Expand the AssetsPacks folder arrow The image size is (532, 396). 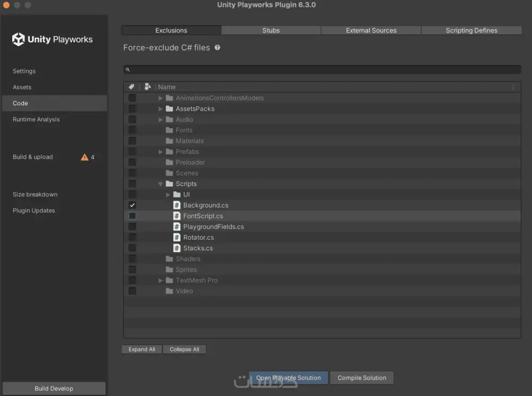tap(161, 109)
